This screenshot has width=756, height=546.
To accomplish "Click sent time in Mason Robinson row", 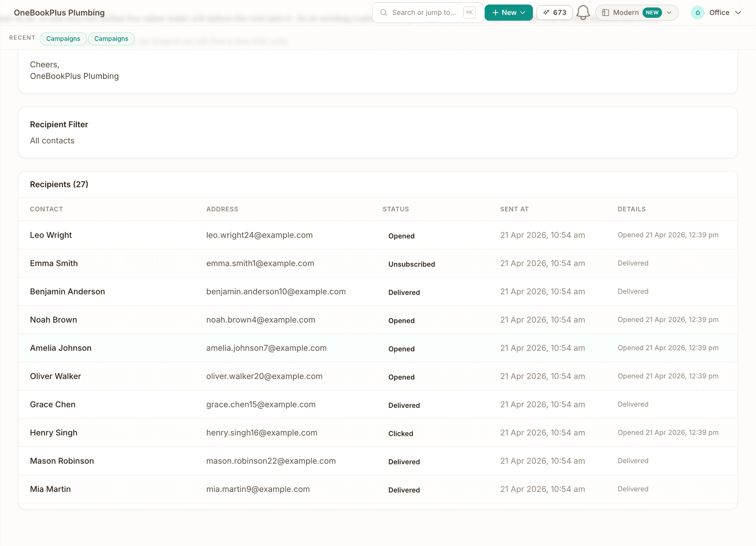I will (542, 461).
